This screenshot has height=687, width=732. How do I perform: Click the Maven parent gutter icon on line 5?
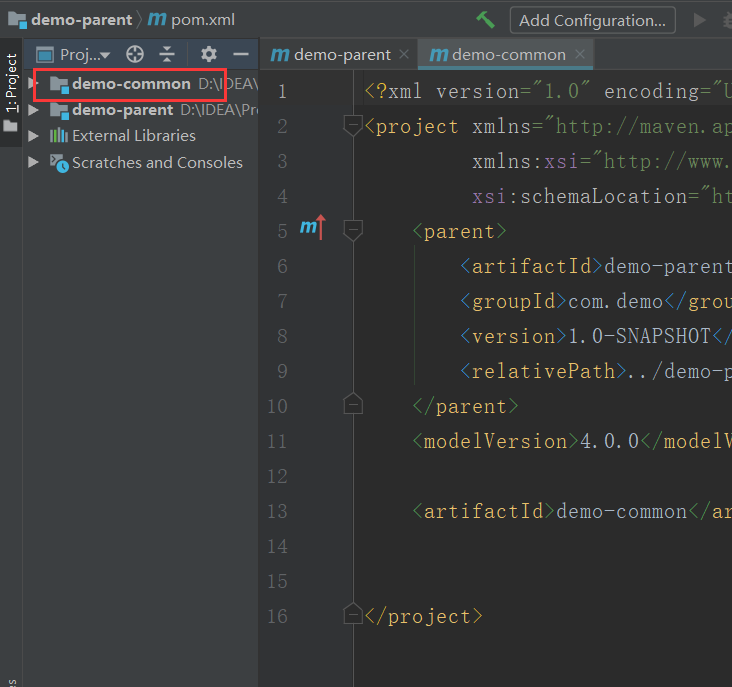point(312,227)
